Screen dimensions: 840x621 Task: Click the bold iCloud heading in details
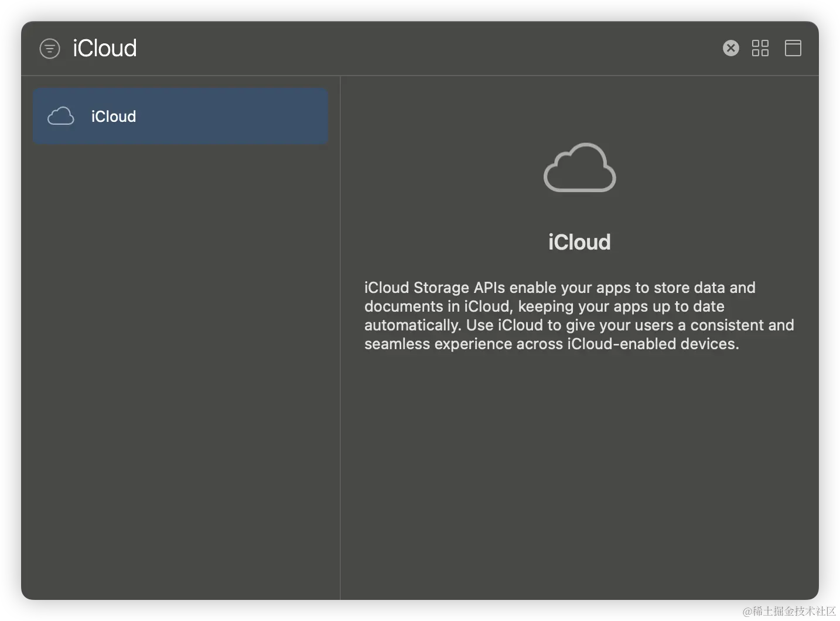579,242
